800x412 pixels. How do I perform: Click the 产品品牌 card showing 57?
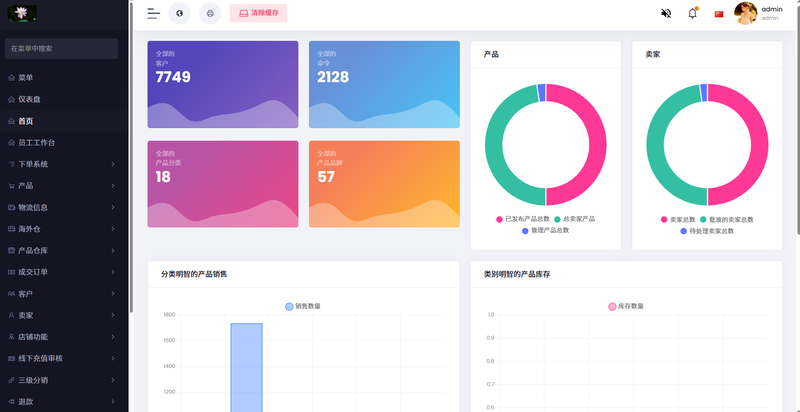coord(384,184)
